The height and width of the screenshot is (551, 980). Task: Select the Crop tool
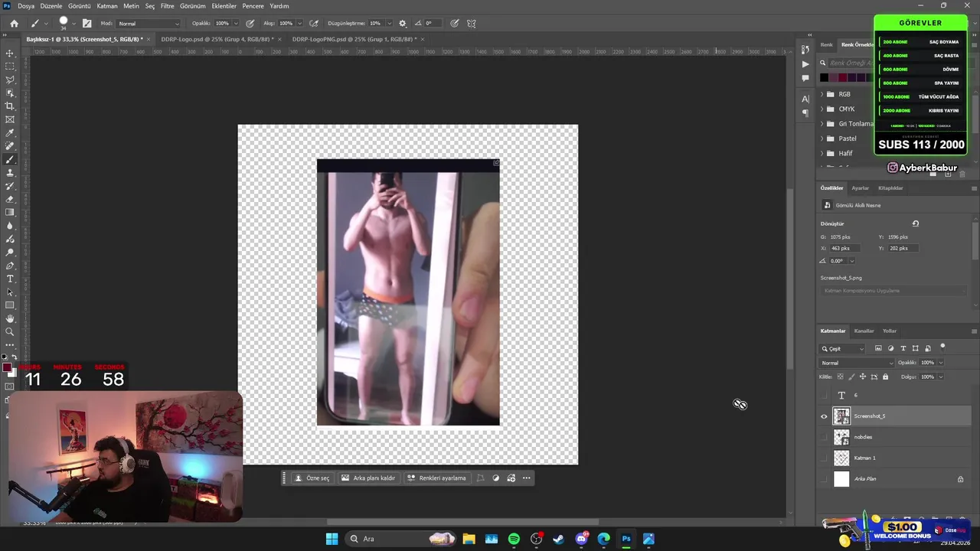pyautogui.click(x=10, y=106)
